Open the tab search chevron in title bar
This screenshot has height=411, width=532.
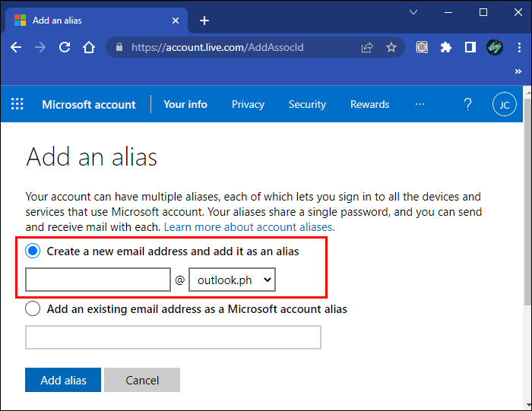coord(413,12)
